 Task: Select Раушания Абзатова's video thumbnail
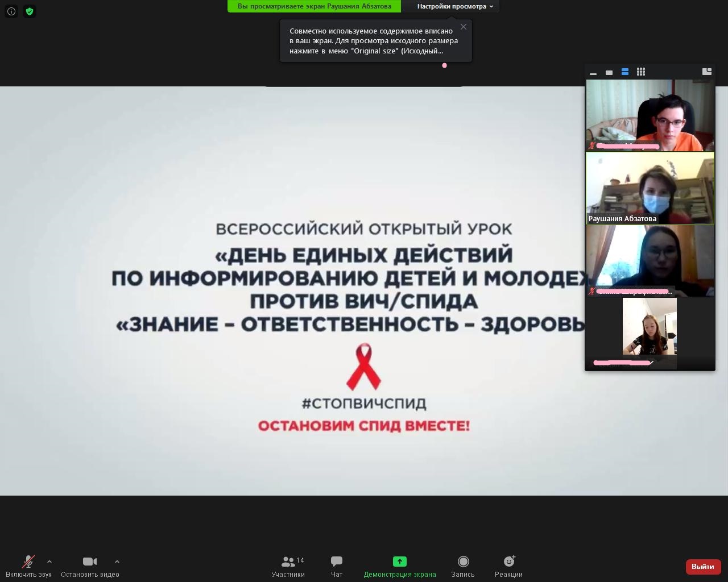coord(650,188)
